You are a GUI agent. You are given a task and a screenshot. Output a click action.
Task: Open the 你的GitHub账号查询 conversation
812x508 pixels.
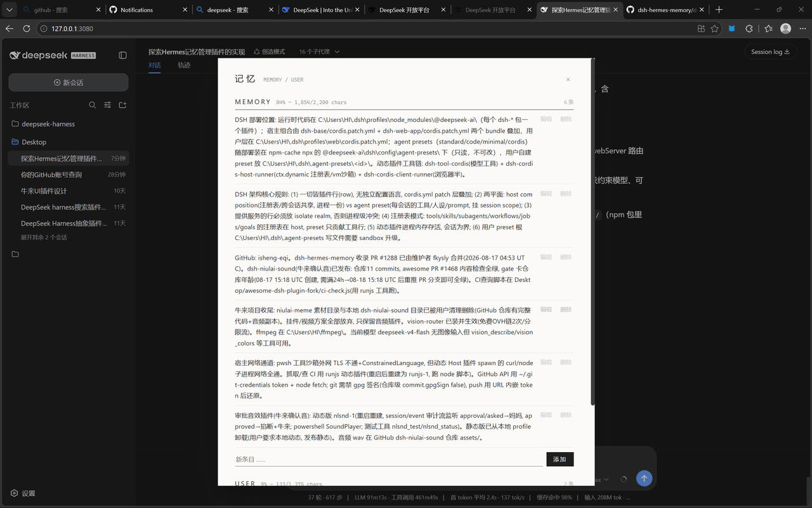(69, 175)
